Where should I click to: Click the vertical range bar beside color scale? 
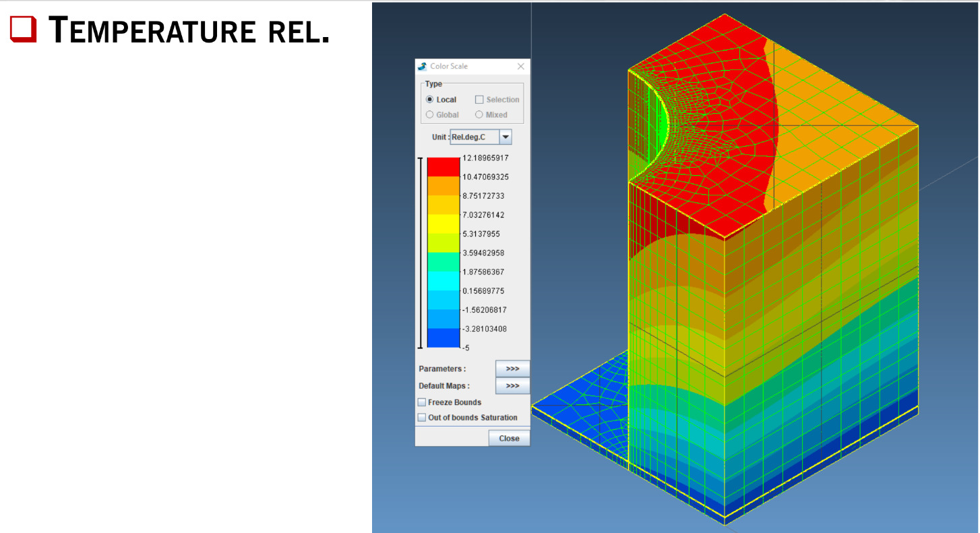click(421, 253)
